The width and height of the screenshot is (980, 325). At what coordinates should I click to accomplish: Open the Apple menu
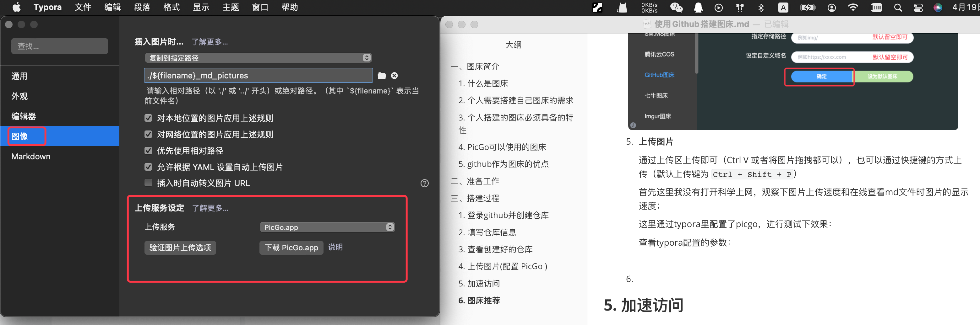16,7
